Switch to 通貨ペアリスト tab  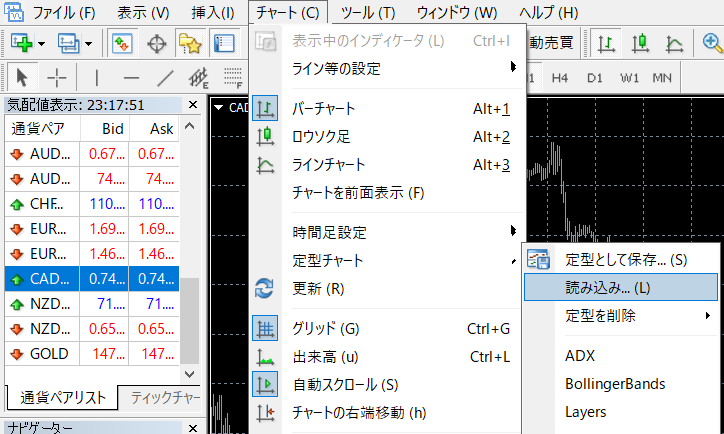point(63,398)
